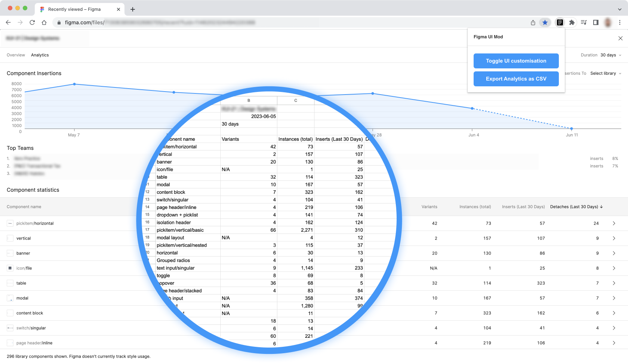Open a new browser tab

click(133, 9)
